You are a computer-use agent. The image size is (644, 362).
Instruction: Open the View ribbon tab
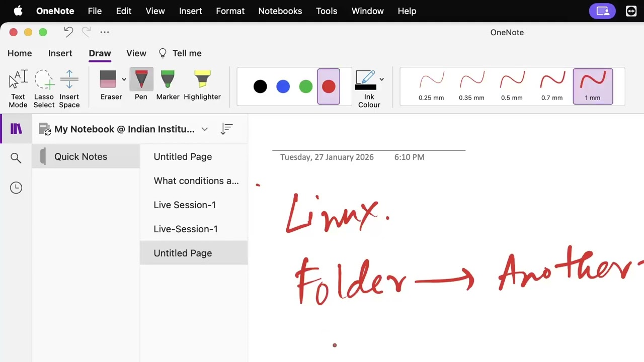[136, 53]
